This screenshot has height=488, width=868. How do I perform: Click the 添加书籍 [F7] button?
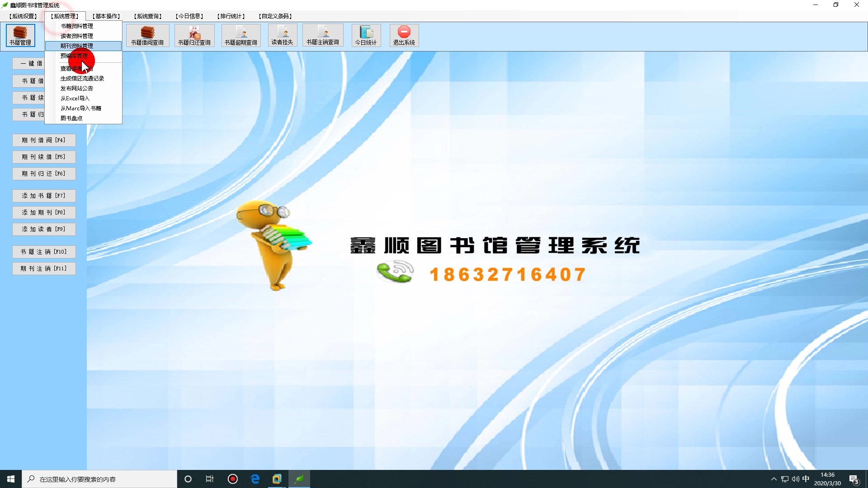pos(43,195)
